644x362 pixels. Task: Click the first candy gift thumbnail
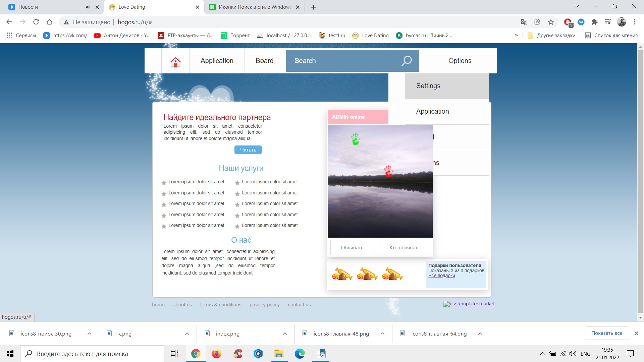(x=341, y=274)
